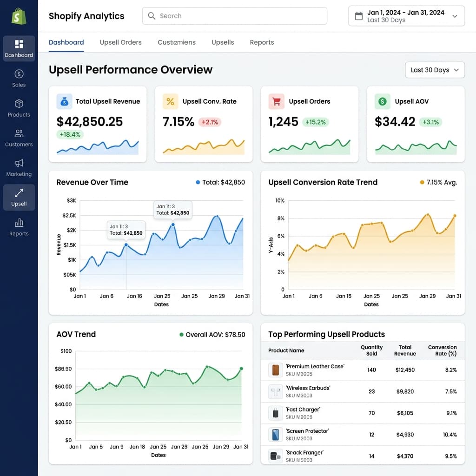Viewport: 476px width, 476px height.
Task: Click 'Snack Franger' product name
Action: pos(305,453)
